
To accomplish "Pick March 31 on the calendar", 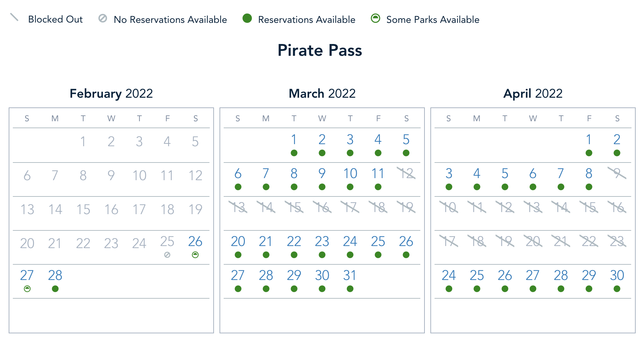I will tap(350, 275).
